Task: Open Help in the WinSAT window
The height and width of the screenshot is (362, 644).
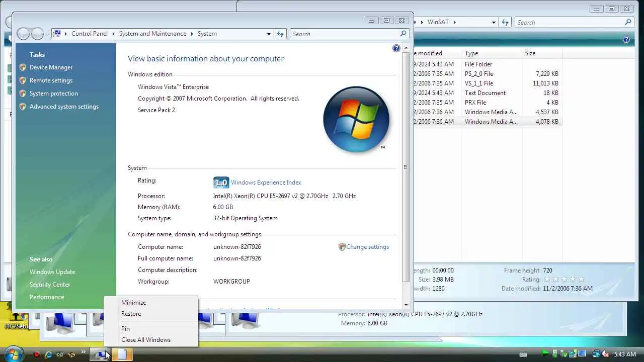Action: point(626,39)
